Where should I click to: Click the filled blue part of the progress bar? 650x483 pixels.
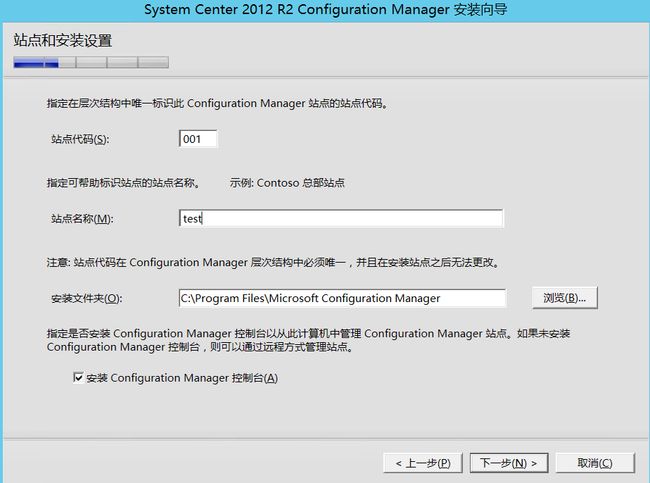click(x=36, y=63)
